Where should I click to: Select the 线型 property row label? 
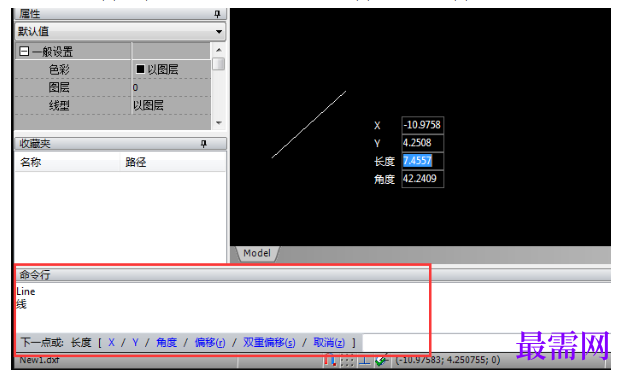point(59,105)
